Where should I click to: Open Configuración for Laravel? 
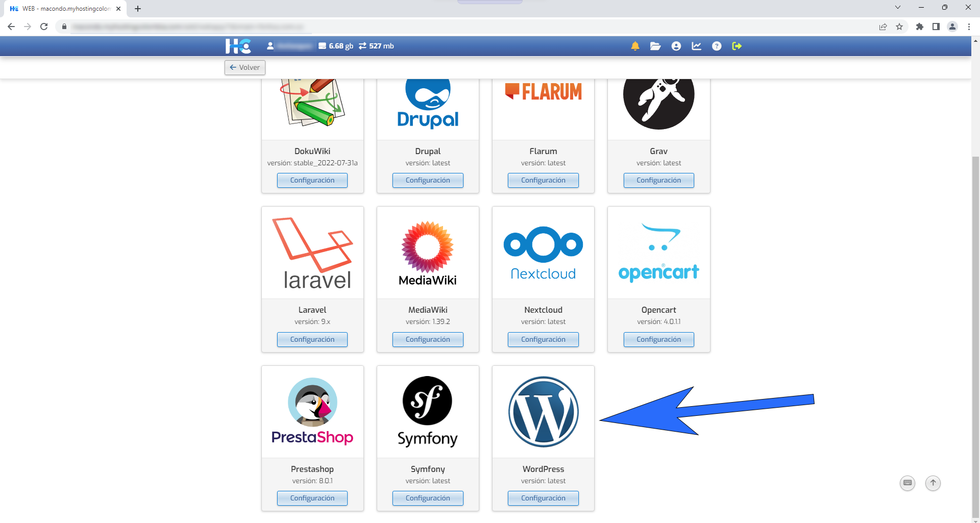[x=312, y=339]
